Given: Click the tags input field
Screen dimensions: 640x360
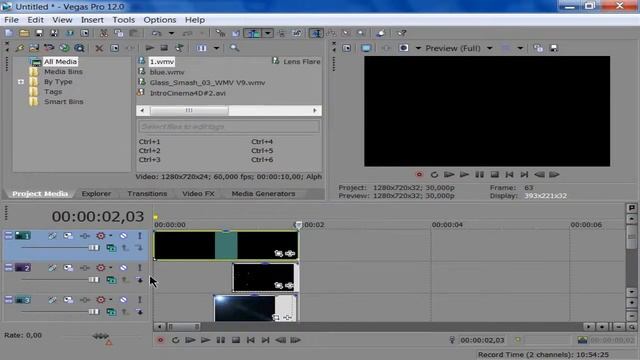Looking at the screenshot, I should (x=229, y=127).
